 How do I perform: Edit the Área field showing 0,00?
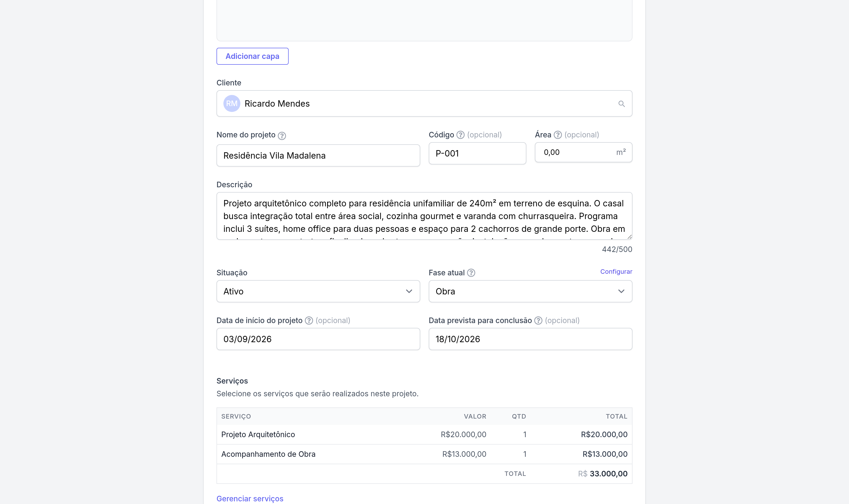pyautogui.click(x=583, y=152)
